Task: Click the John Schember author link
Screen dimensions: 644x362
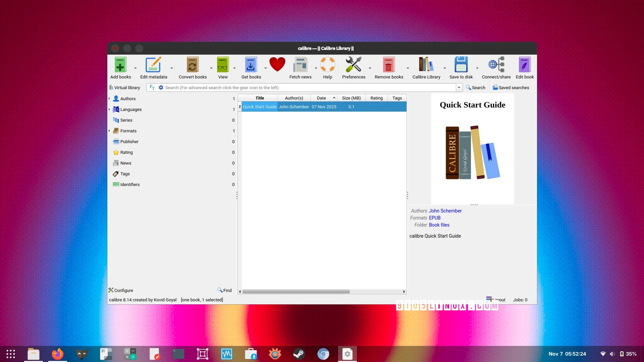Action: coord(445,211)
